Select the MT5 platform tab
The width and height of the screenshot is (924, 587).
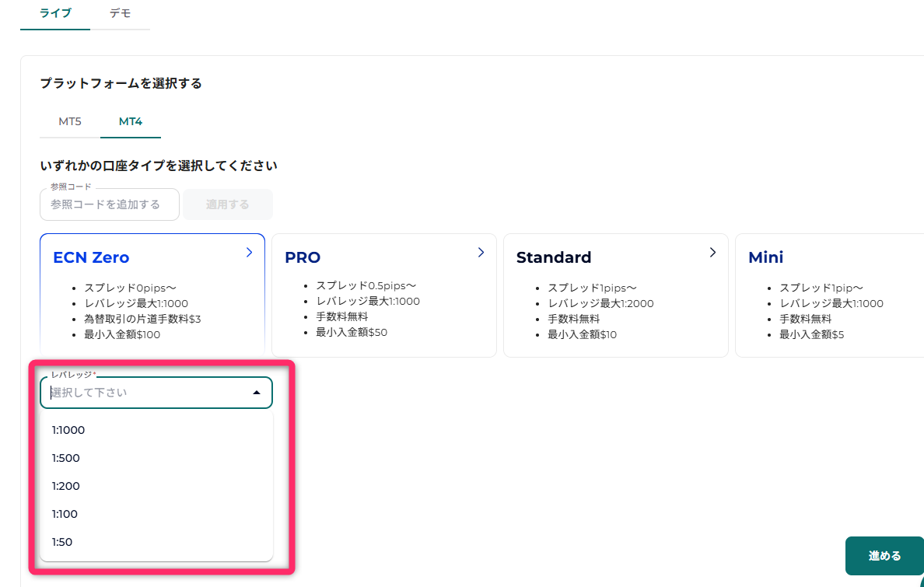coord(70,121)
